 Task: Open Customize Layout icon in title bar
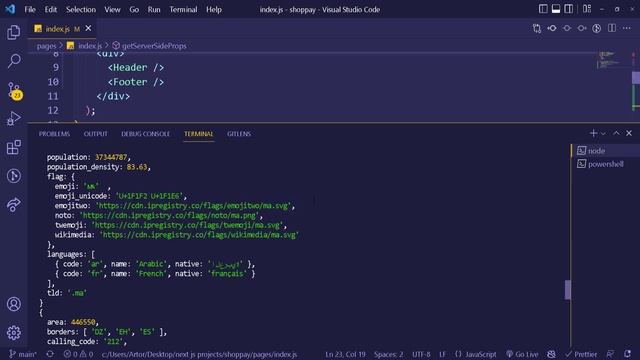tap(587, 9)
